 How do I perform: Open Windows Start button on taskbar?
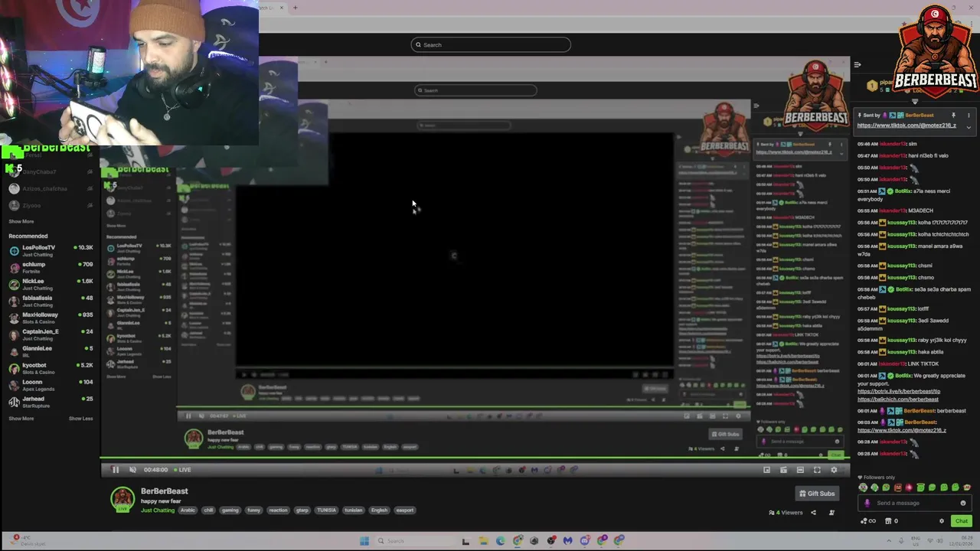click(364, 541)
